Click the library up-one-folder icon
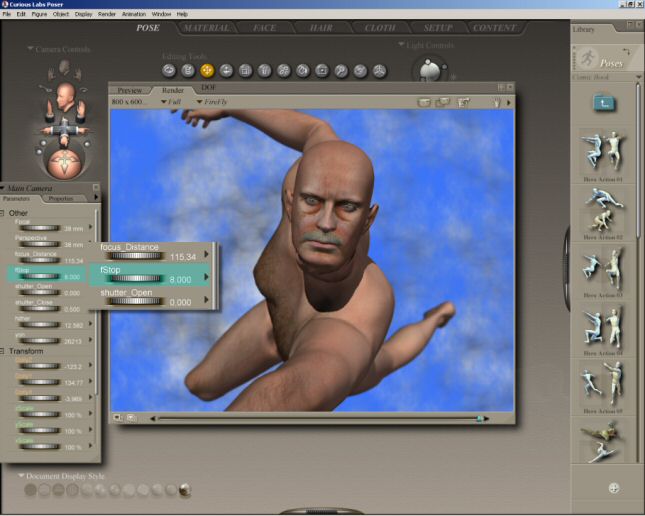The width and height of the screenshot is (645, 516). tap(604, 103)
